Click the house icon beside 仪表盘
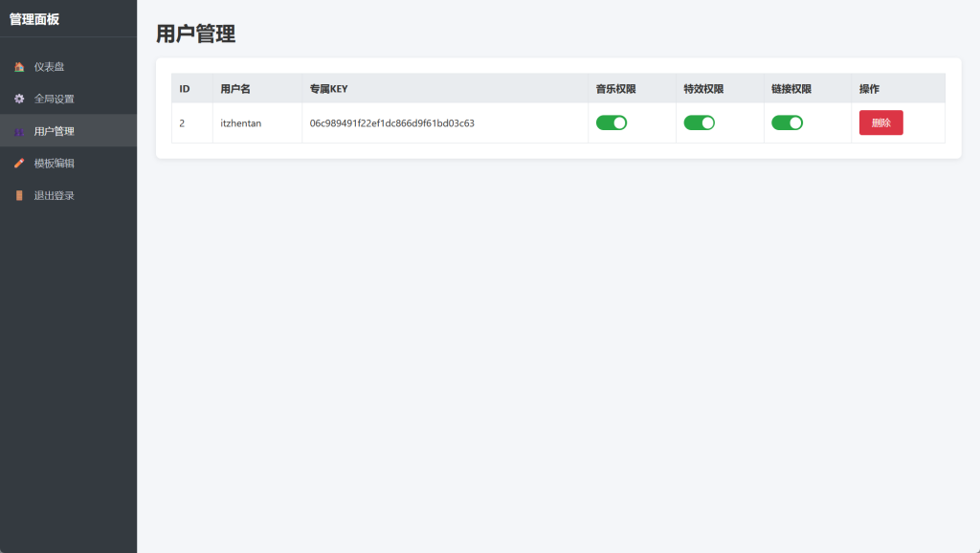The width and height of the screenshot is (980, 553). pos(19,67)
